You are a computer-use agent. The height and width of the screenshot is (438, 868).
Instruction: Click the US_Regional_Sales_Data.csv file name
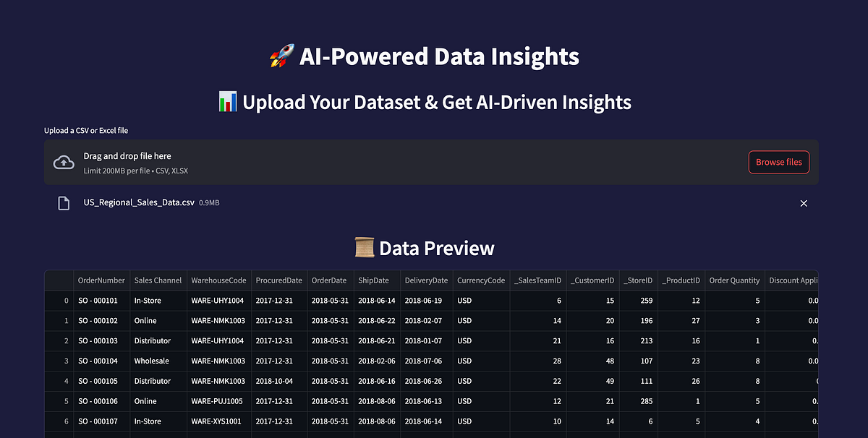tap(139, 202)
